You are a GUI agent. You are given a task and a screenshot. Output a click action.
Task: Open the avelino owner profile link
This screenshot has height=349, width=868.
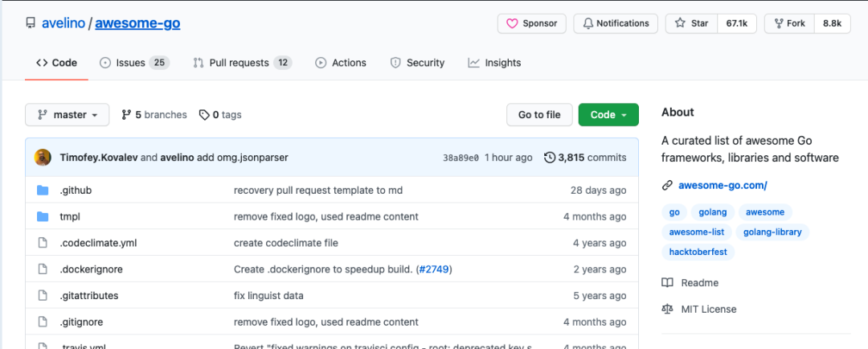pos(63,23)
